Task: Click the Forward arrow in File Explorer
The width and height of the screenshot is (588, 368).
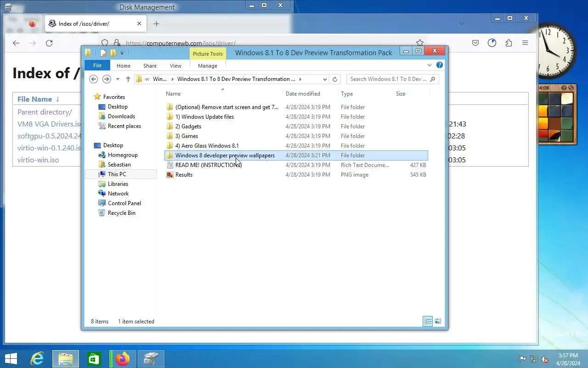Action: (107, 79)
